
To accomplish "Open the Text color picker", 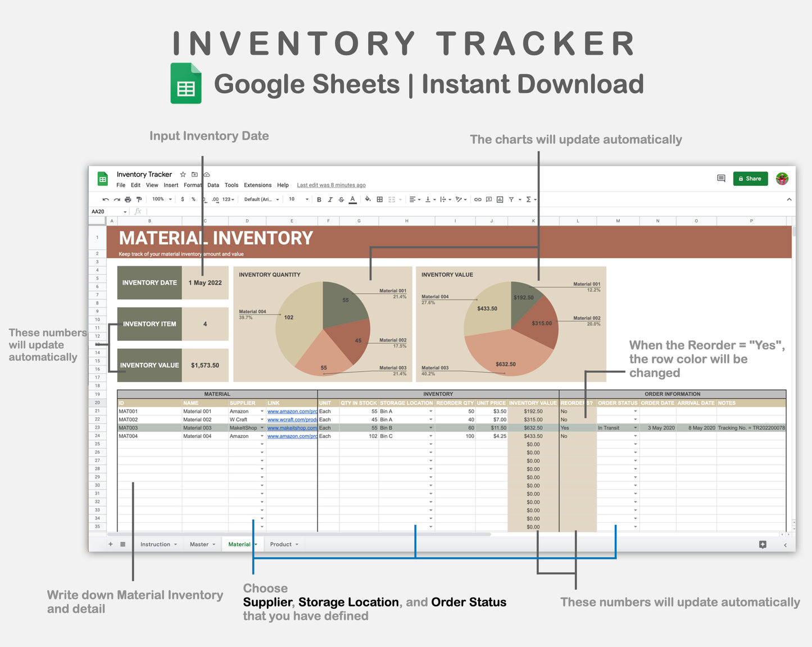I will coord(353,199).
